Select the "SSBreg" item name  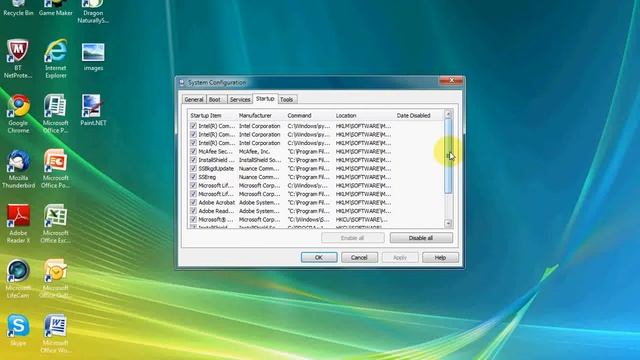click(x=207, y=177)
